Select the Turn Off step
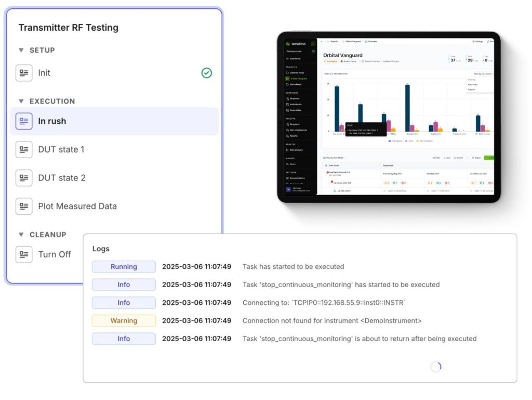Viewport: 532px width, 400px height. [x=47, y=254]
